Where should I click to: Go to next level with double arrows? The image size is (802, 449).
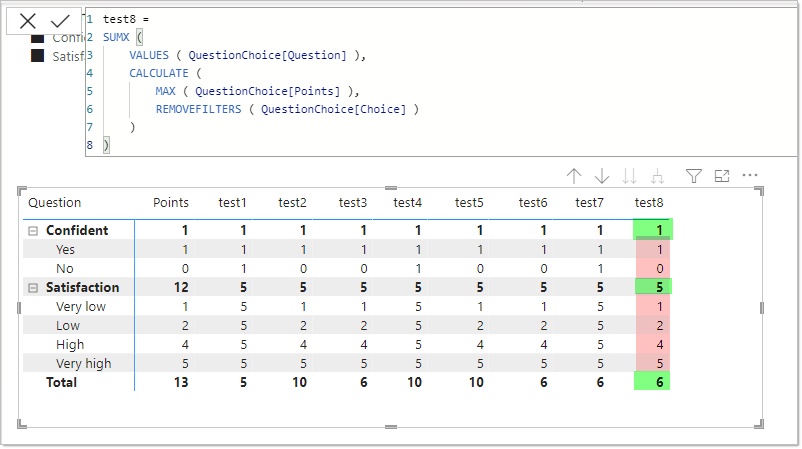click(x=630, y=176)
